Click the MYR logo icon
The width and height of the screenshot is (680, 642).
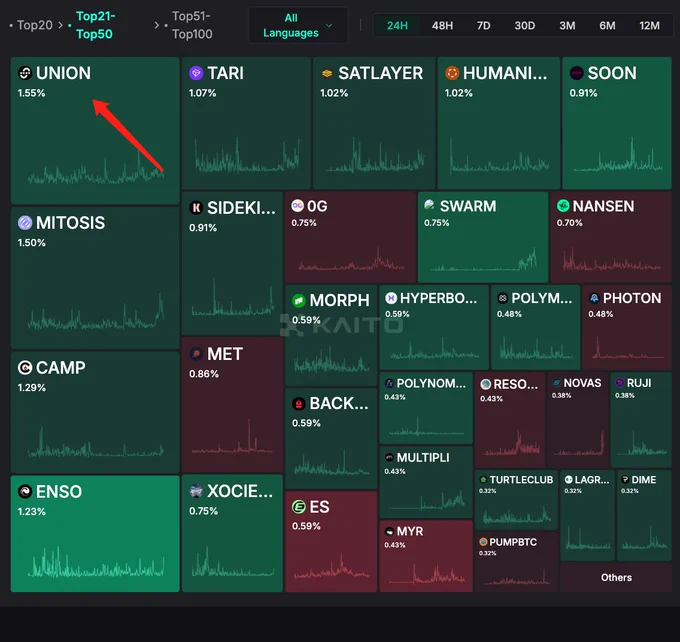[389, 531]
